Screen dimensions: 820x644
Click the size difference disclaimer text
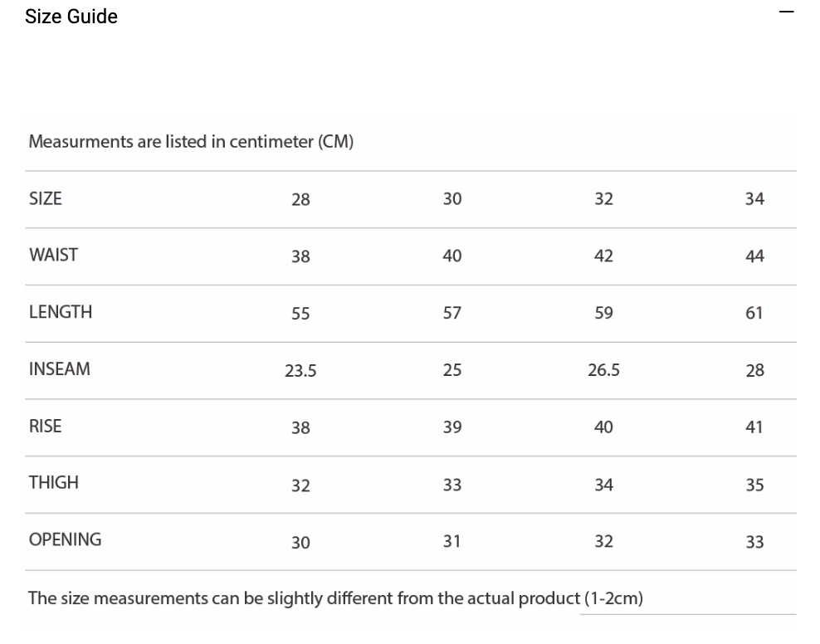[x=335, y=598]
